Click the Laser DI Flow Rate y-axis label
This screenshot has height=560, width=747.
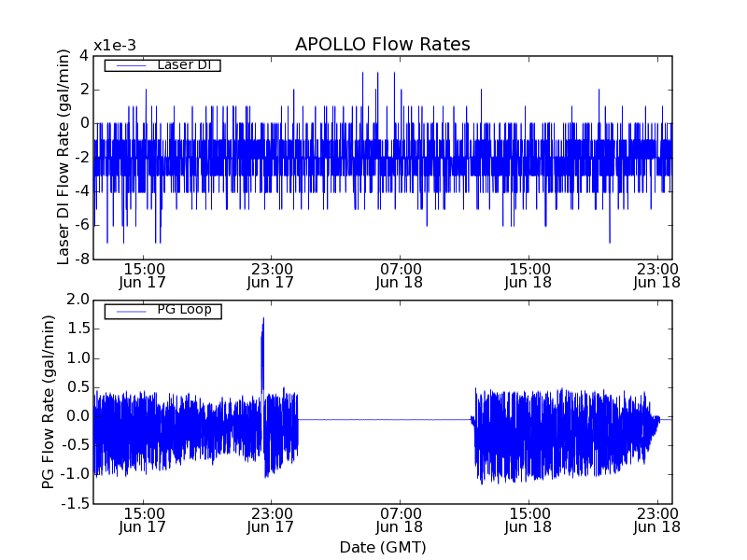[63, 156]
